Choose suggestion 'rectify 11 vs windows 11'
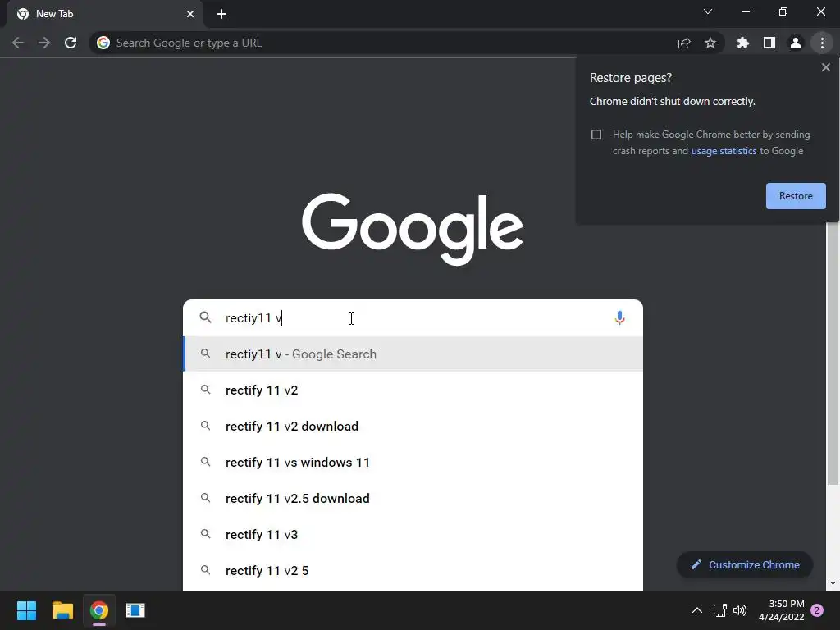840x630 pixels. click(413, 463)
